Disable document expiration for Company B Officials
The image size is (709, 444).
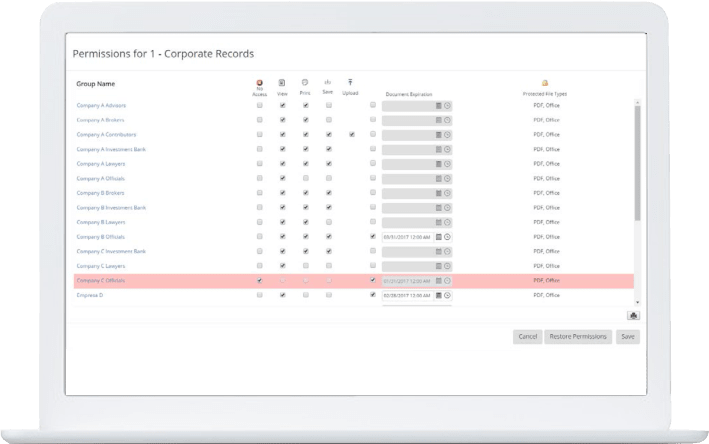(x=373, y=236)
